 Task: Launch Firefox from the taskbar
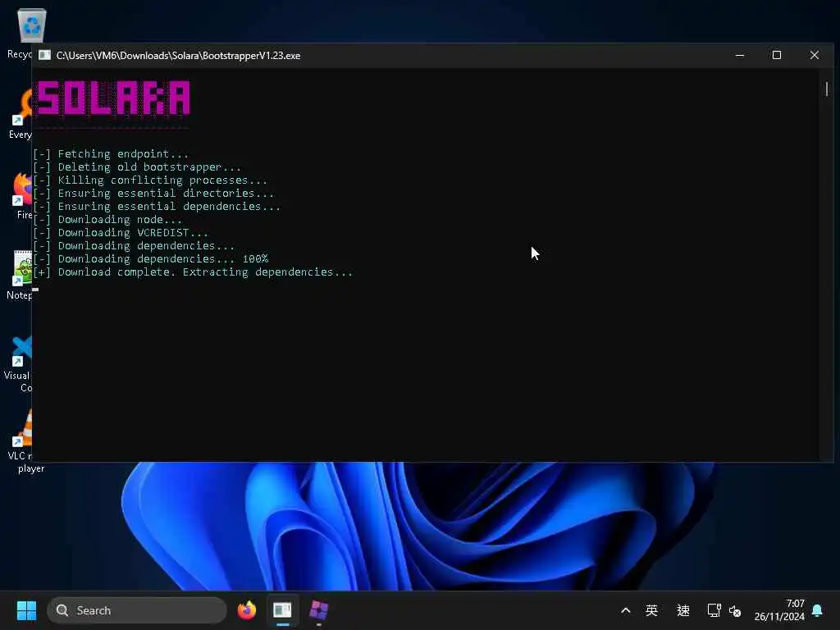[x=246, y=610]
